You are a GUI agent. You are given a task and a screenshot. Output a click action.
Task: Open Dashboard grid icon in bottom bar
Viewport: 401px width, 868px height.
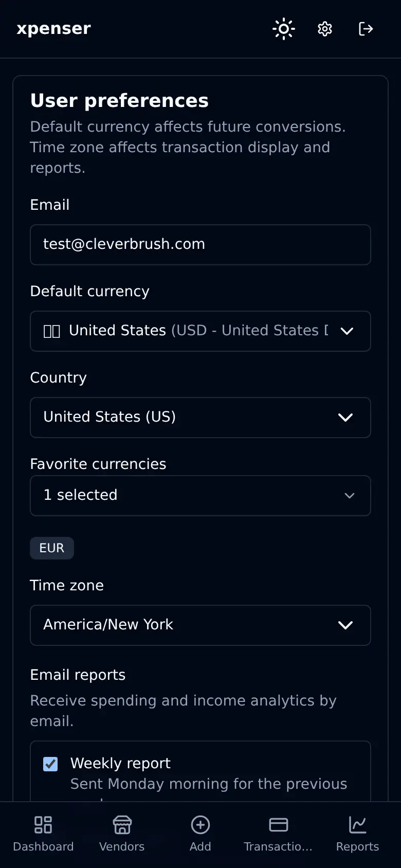point(43,825)
